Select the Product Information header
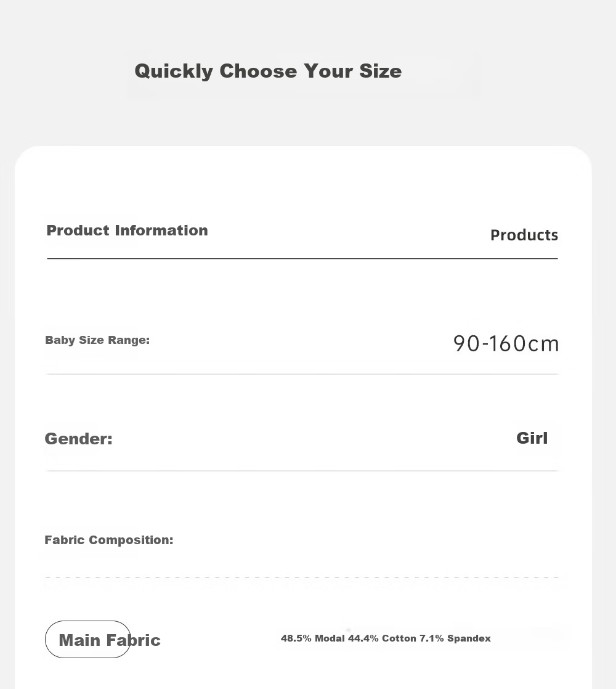Screen dimensions: 616x689 [127, 230]
